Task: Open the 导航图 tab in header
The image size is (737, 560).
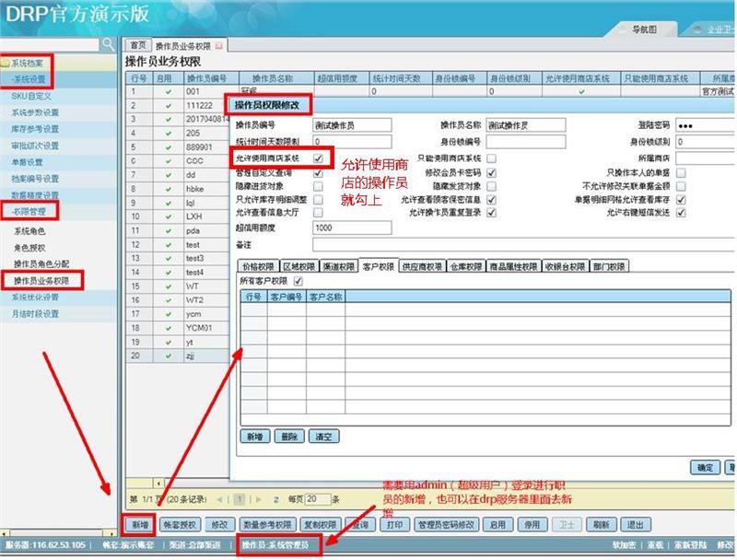Action: (644, 29)
